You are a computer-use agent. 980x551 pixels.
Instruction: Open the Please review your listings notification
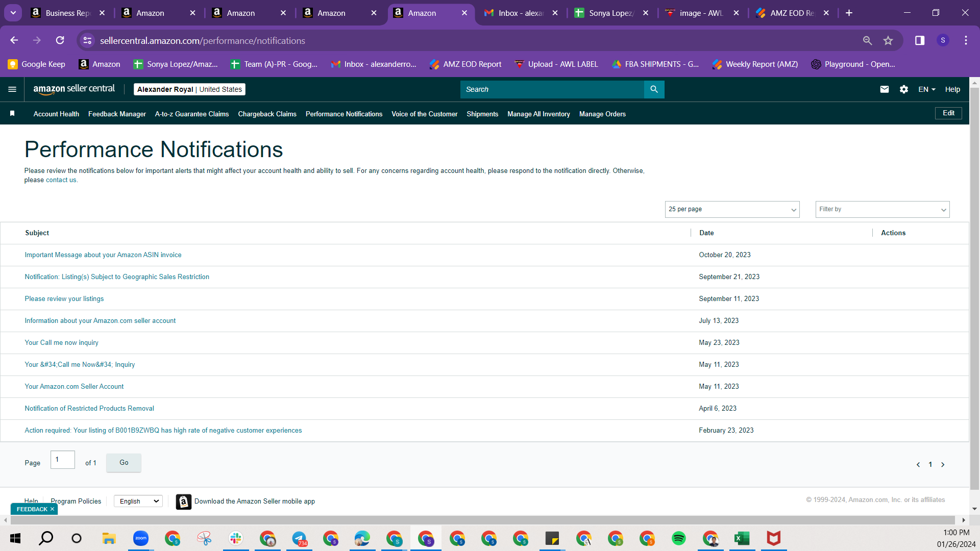pyautogui.click(x=64, y=299)
